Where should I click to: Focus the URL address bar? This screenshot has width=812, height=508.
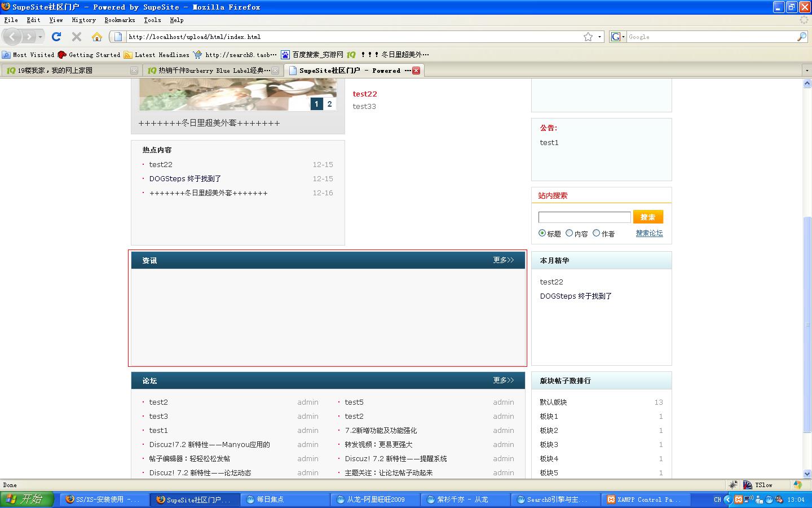(x=354, y=37)
